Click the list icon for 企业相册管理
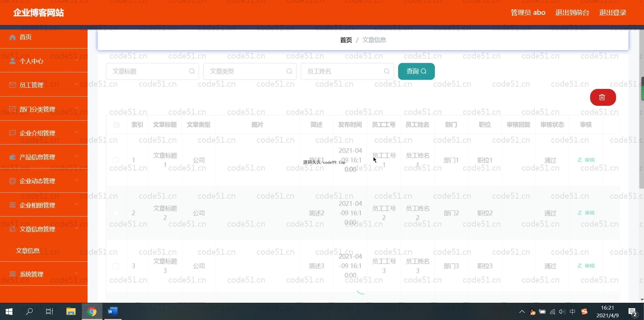The width and height of the screenshot is (644, 320). pyautogui.click(x=12, y=205)
